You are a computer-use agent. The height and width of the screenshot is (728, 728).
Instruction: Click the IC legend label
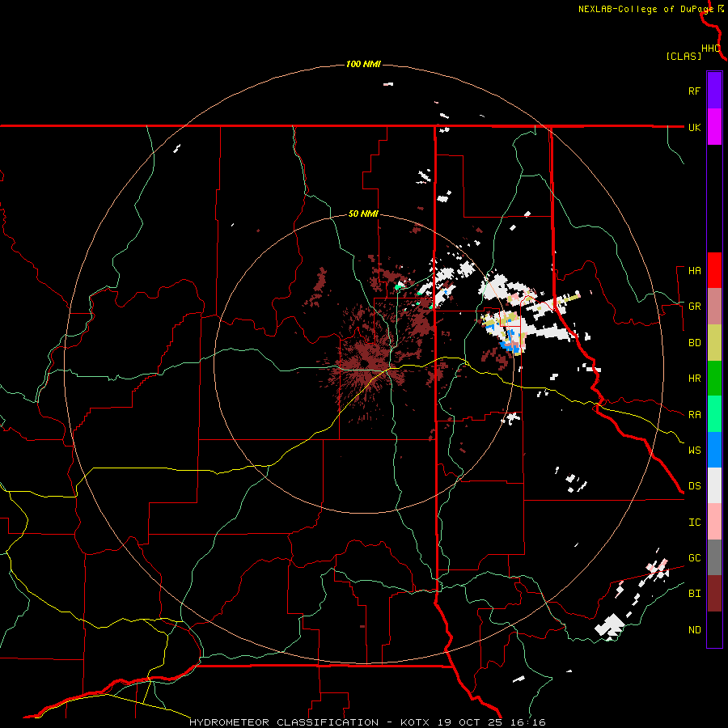pos(694,523)
